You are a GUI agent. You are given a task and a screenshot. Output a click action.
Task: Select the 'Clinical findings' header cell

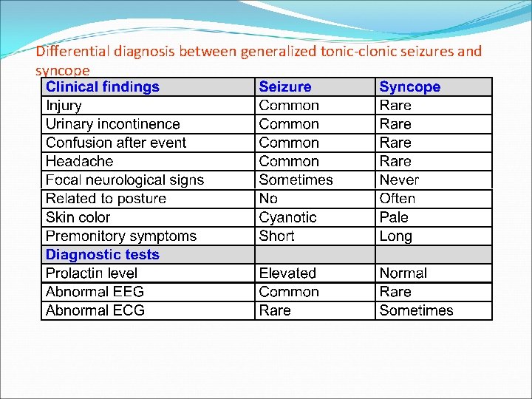103,87
